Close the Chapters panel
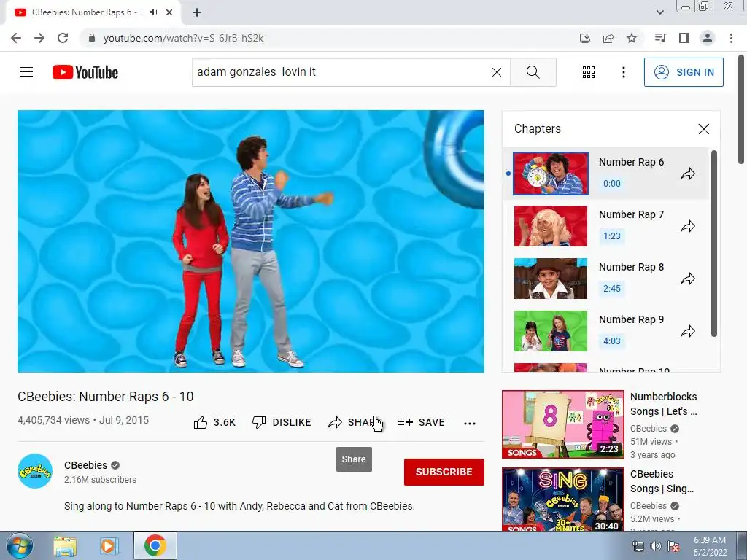The width and height of the screenshot is (747, 560). 704,129
